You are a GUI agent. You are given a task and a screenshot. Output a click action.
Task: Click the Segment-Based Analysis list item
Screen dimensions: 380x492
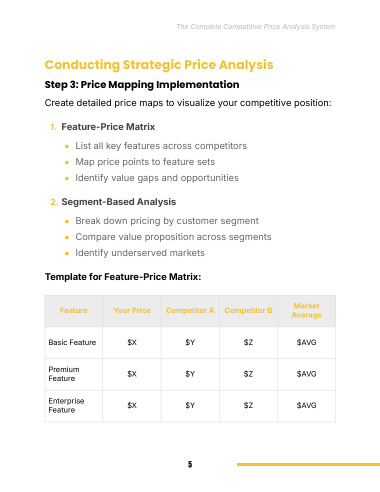(119, 202)
